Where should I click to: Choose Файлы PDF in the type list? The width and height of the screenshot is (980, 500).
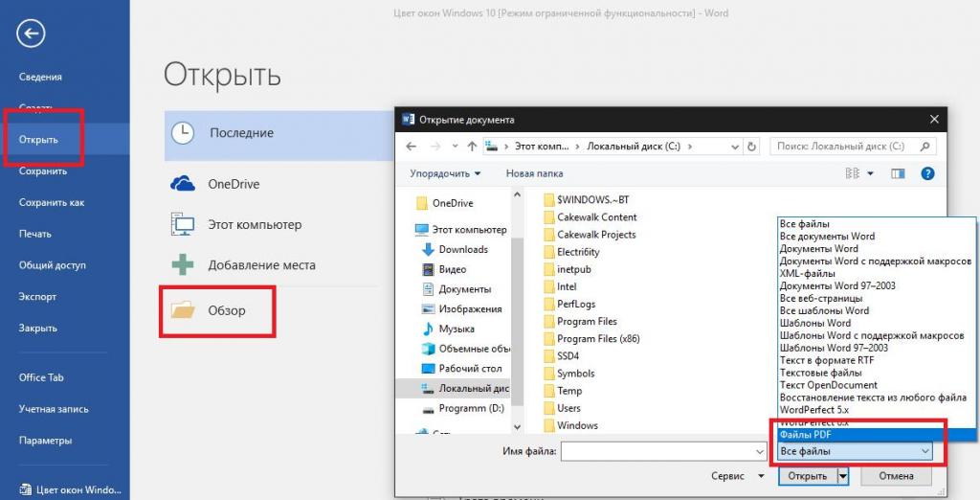(877, 434)
